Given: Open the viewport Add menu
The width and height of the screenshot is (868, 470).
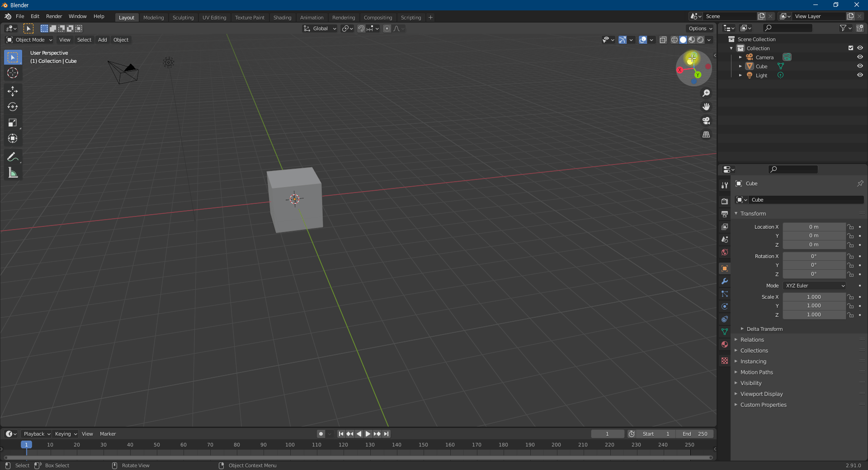Looking at the screenshot, I should pyautogui.click(x=103, y=40).
